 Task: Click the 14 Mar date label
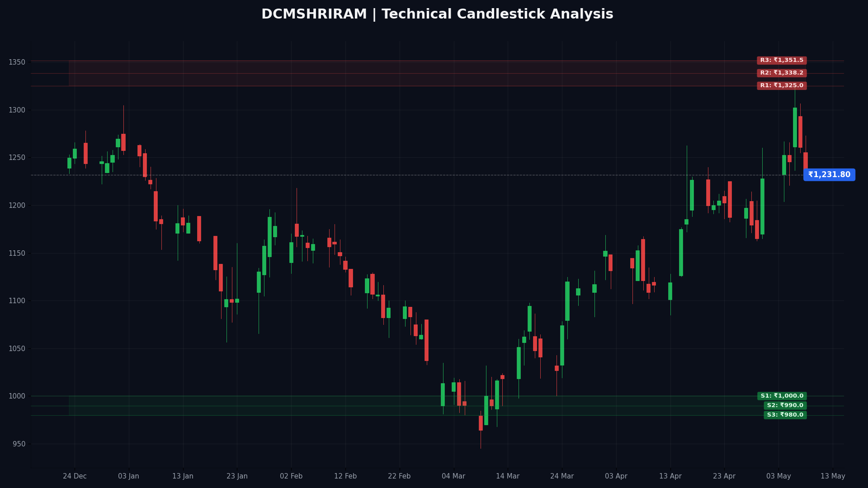508,476
